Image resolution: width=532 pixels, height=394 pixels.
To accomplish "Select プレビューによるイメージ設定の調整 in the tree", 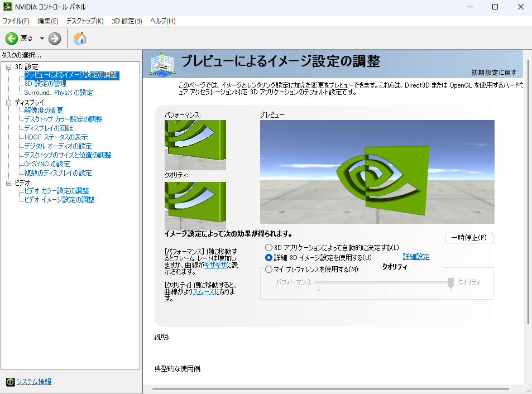I will coord(71,75).
